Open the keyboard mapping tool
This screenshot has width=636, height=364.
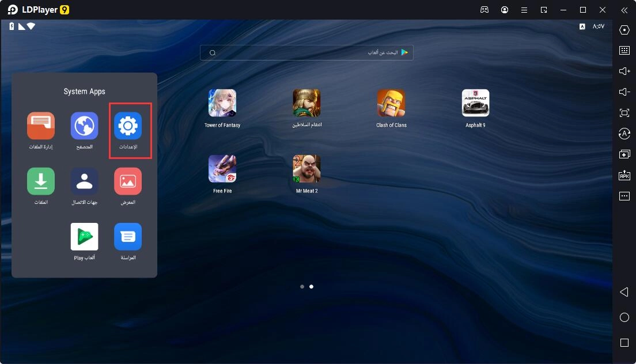pyautogui.click(x=624, y=50)
